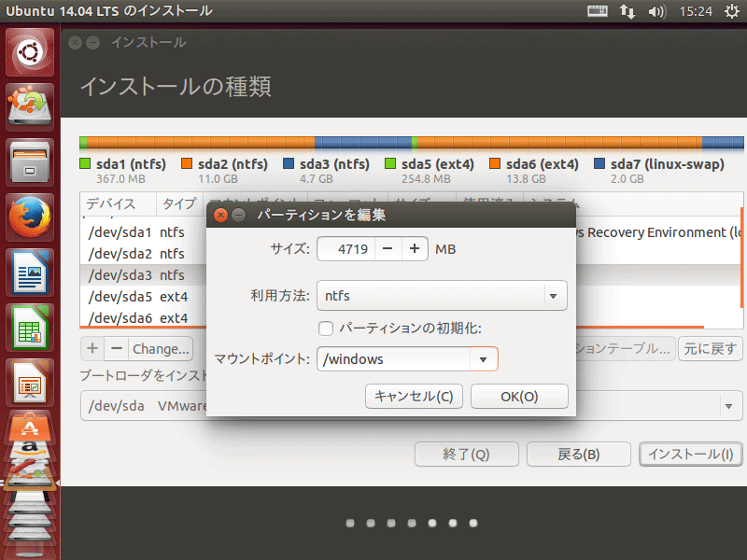Toggle the パーティションの初期化 checkbox

click(x=326, y=329)
